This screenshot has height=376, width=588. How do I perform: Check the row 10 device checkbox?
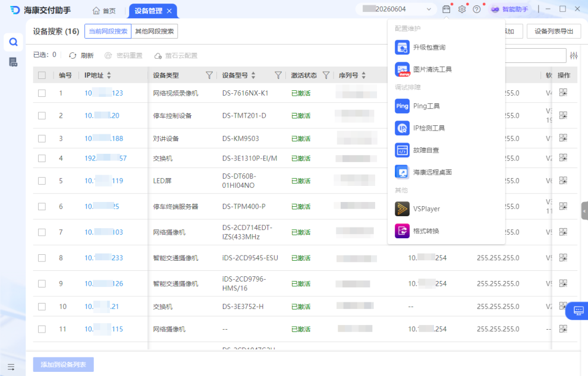tap(42, 307)
